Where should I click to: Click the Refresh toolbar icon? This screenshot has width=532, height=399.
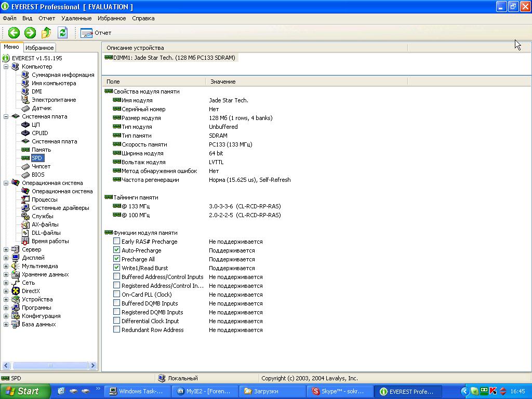pyautogui.click(x=62, y=33)
